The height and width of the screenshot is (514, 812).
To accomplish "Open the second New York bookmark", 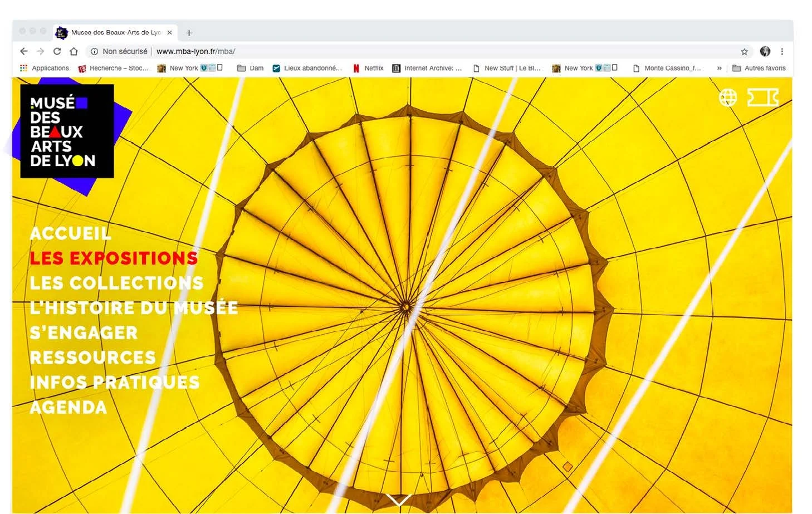I will point(585,68).
